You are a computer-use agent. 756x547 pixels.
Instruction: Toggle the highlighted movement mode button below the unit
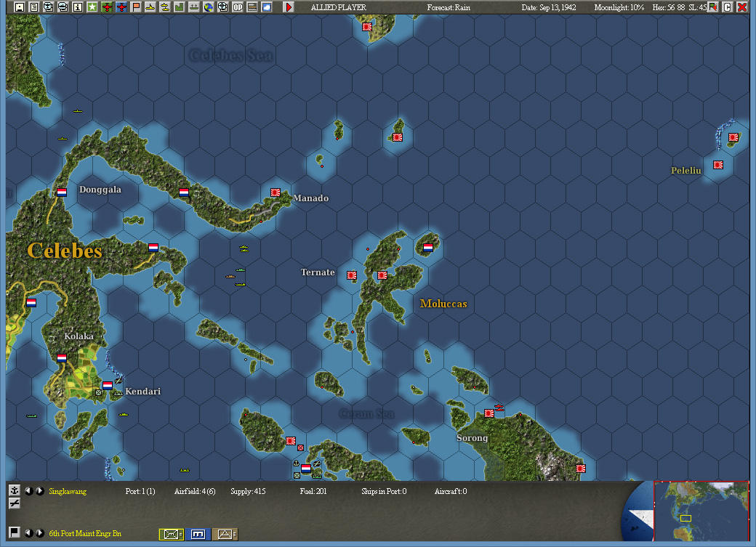[170, 534]
